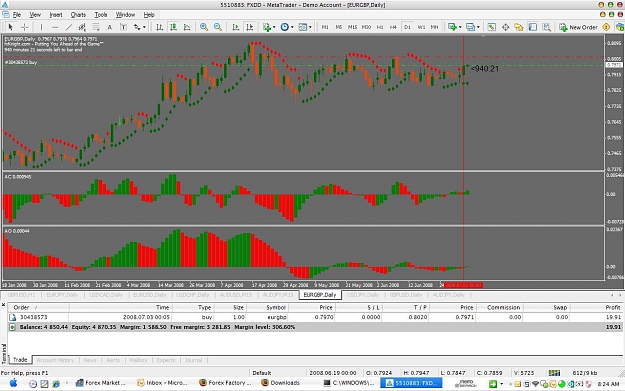Set timeframe to H1
Image resolution: width=625 pixels, height=391 pixels.
click(380, 27)
